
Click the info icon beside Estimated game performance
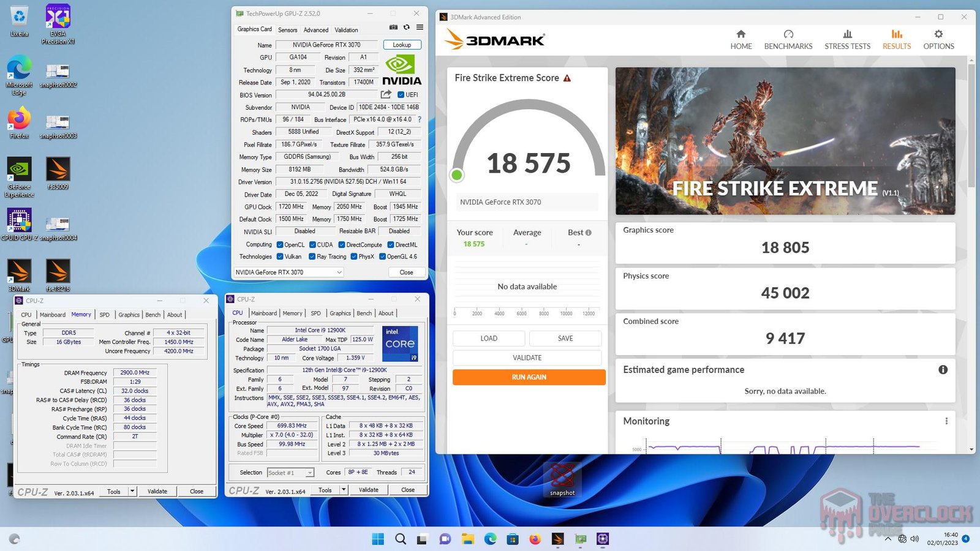point(944,370)
